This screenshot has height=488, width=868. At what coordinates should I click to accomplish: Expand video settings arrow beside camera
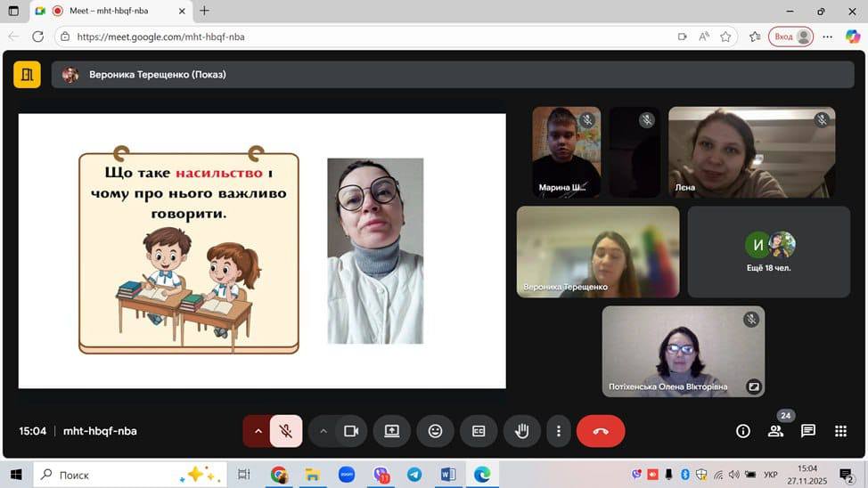coord(323,431)
